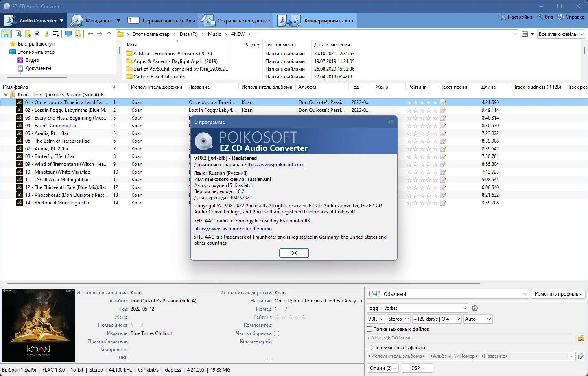
Task: Click OK in the О программе dialog
Action: 294,253
